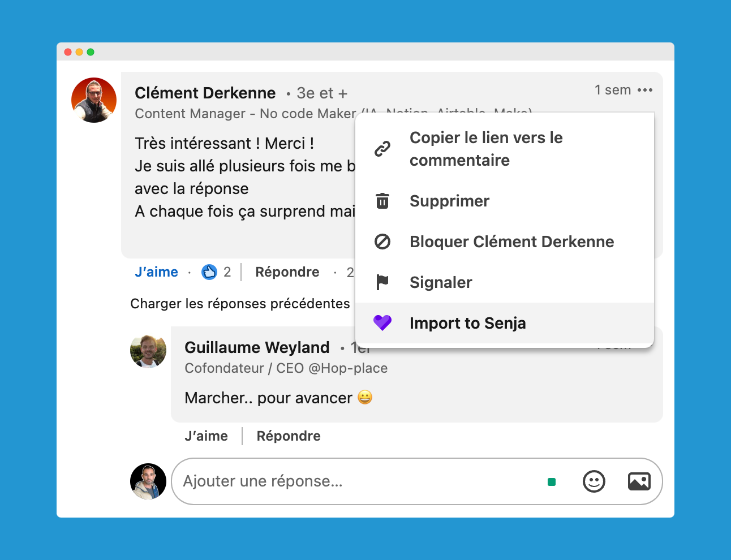Choose Bloquer Clément Derkenne from menu
This screenshot has height=560, width=731.
[x=505, y=242]
